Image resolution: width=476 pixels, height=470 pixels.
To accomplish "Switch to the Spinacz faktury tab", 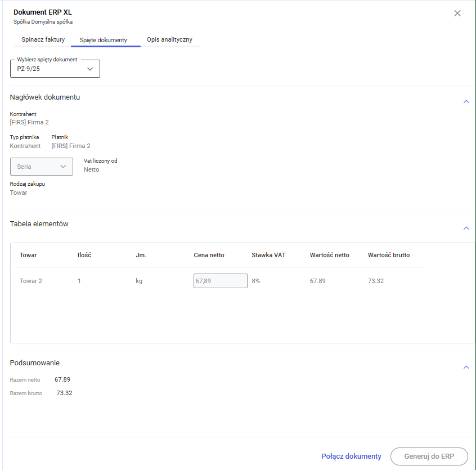I will tap(43, 40).
